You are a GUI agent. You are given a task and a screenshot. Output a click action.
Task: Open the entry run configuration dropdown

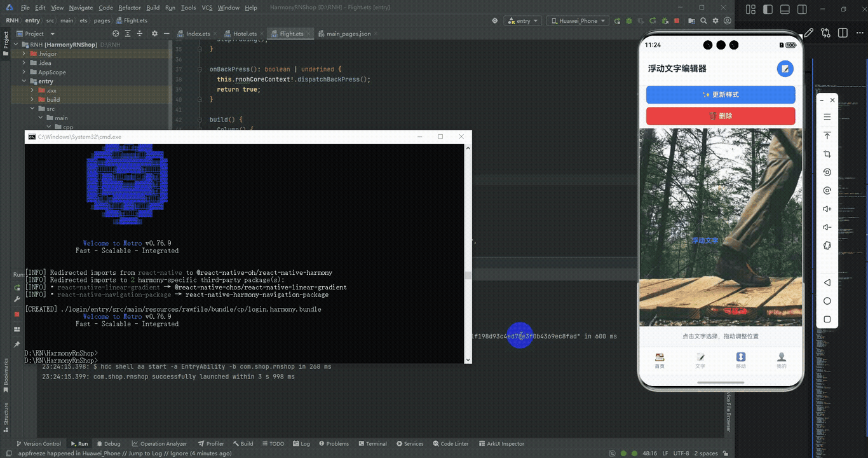click(522, 20)
